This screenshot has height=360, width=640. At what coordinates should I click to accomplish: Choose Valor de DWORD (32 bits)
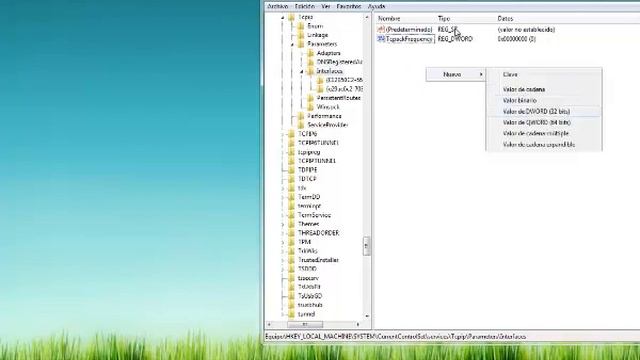point(544,111)
